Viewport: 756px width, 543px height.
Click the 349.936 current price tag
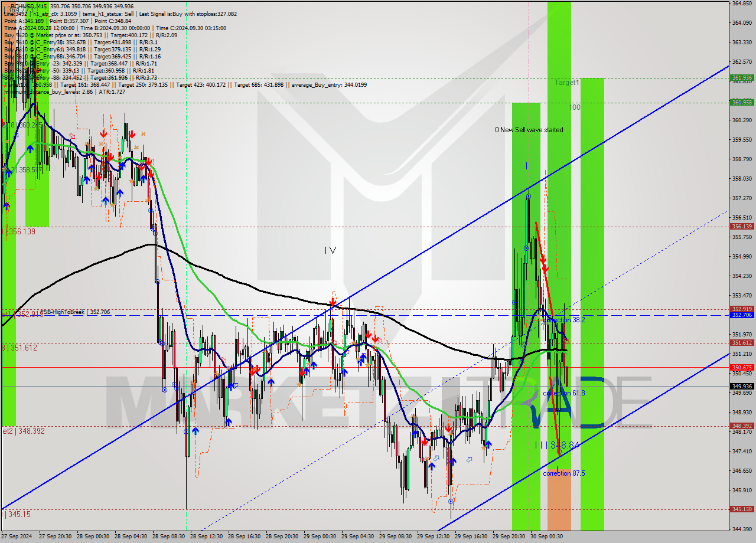pyautogui.click(x=742, y=386)
